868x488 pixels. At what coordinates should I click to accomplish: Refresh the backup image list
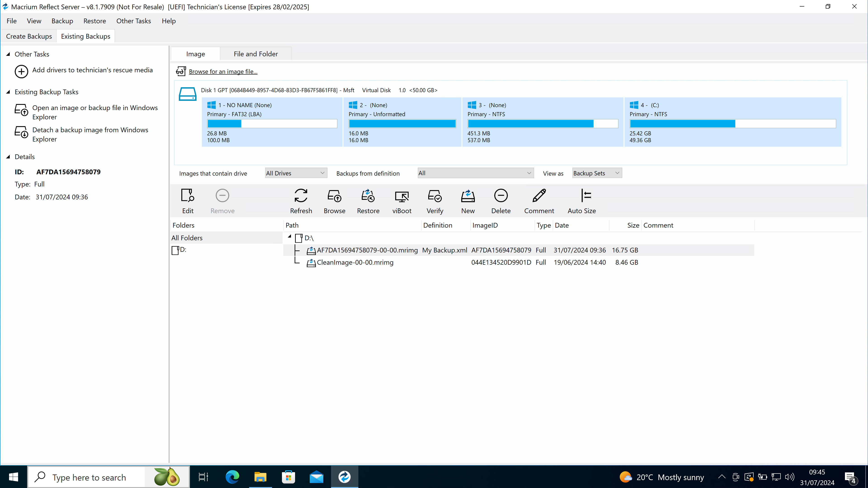(301, 201)
